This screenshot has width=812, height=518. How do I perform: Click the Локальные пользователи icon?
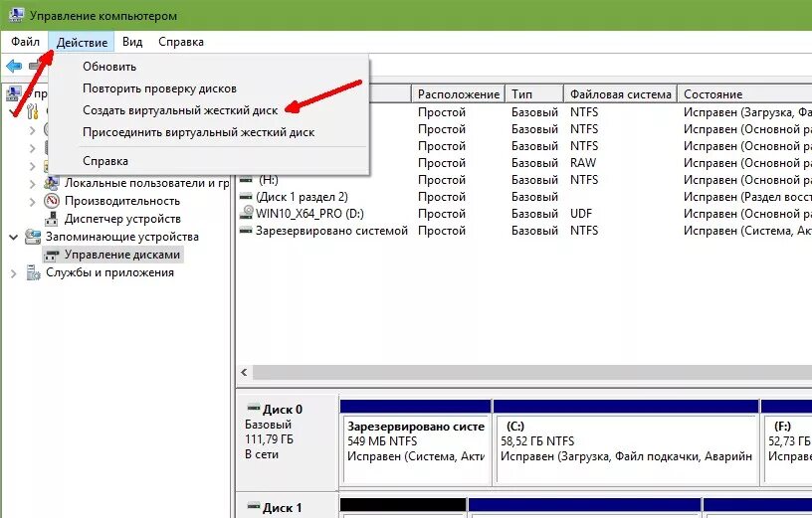click(x=52, y=183)
